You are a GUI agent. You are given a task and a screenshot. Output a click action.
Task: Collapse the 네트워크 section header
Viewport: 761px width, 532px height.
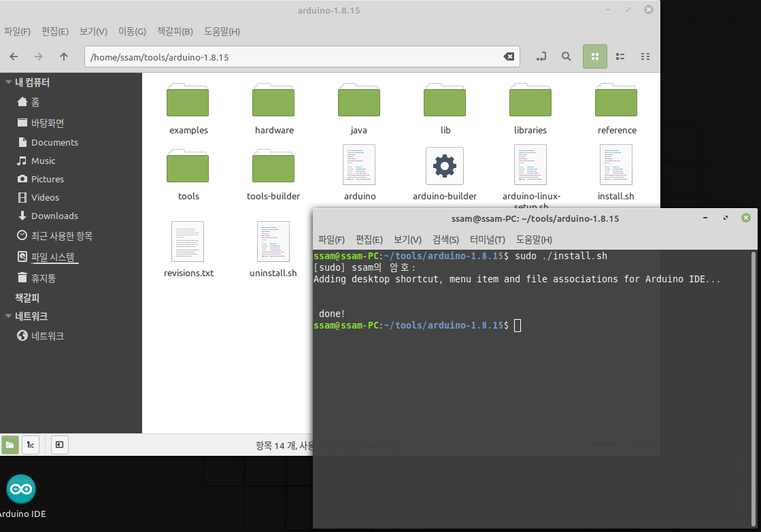pyautogui.click(x=8, y=316)
